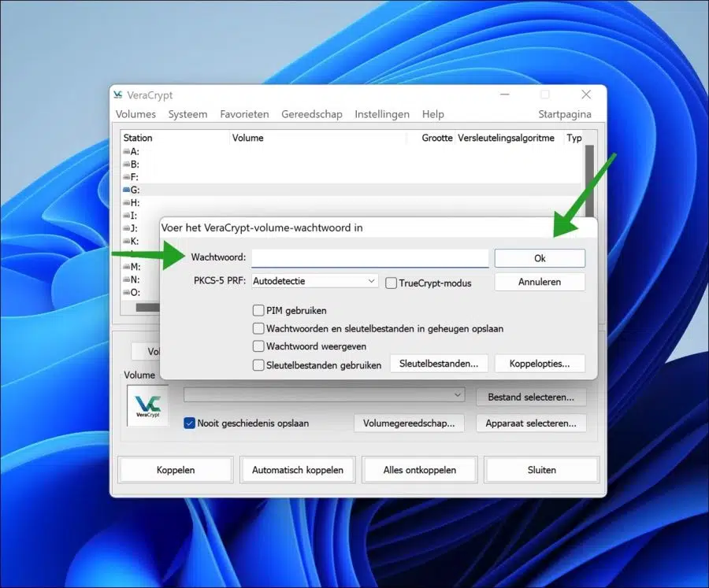
Task: Open the Volumes menu
Action: tap(135, 114)
